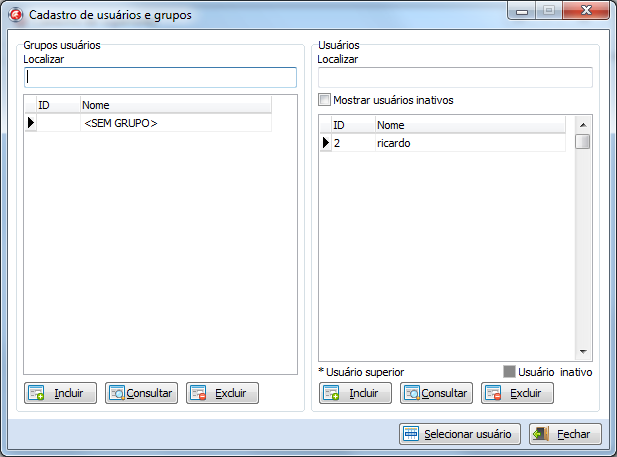Click the Selecionar usuário button
This screenshot has height=457, width=617.
pyautogui.click(x=458, y=434)
